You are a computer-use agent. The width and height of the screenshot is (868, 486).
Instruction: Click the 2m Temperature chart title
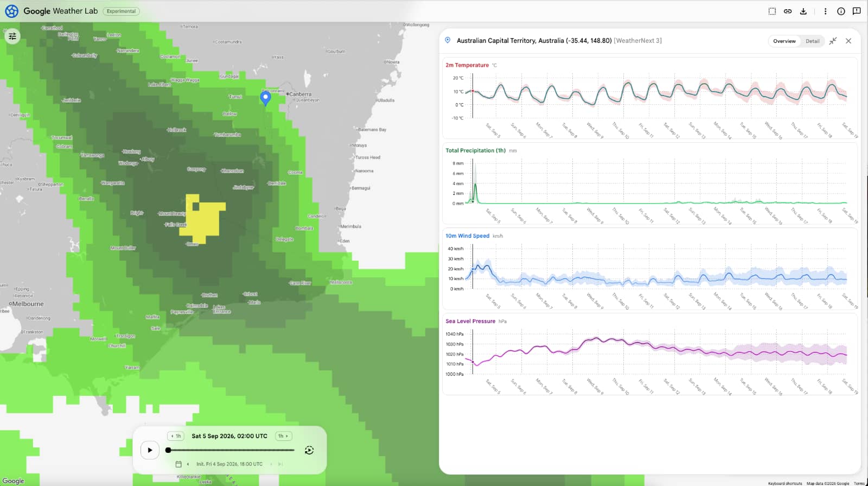pos(467,65)
